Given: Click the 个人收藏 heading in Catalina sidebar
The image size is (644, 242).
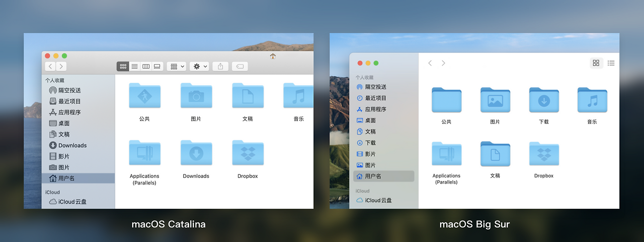Looking at the screenshot, I should [55, 81].
